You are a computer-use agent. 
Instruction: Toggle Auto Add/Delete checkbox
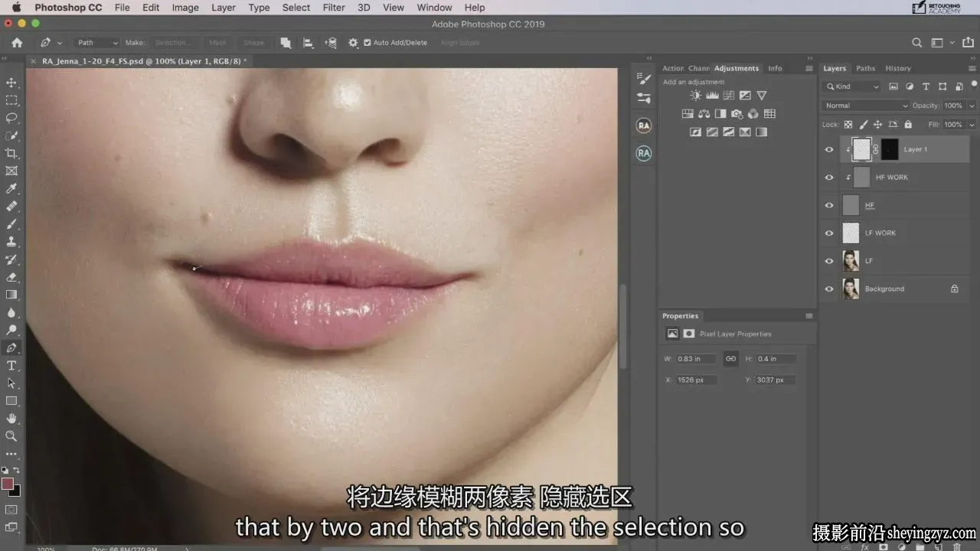(367, 43)
